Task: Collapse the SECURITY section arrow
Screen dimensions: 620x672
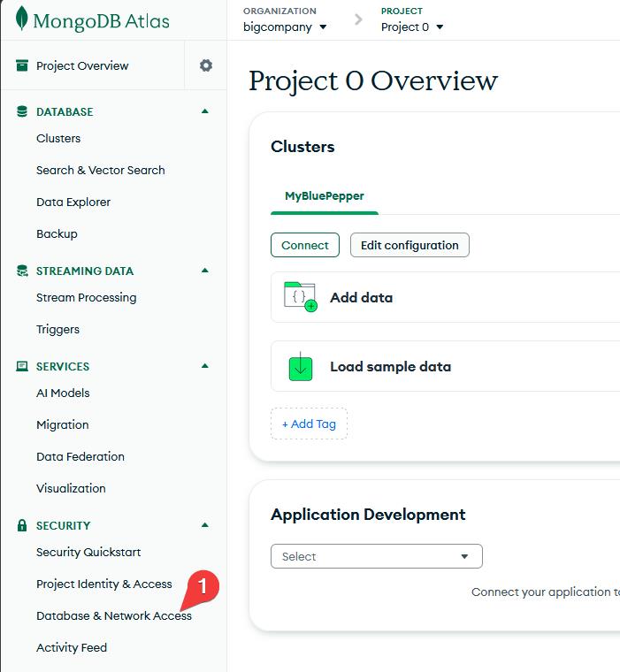Action: pyautogui.click(x=205, y=525)
